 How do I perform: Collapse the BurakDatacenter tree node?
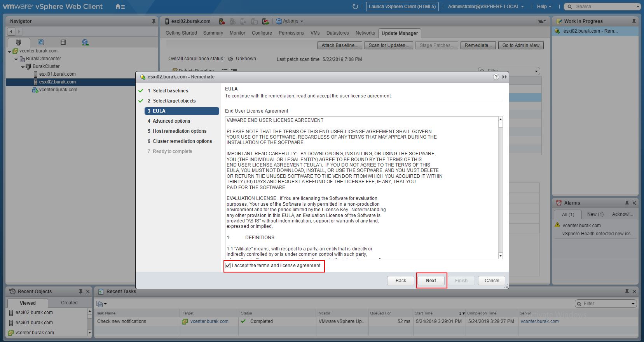click(x=16, y=59)
